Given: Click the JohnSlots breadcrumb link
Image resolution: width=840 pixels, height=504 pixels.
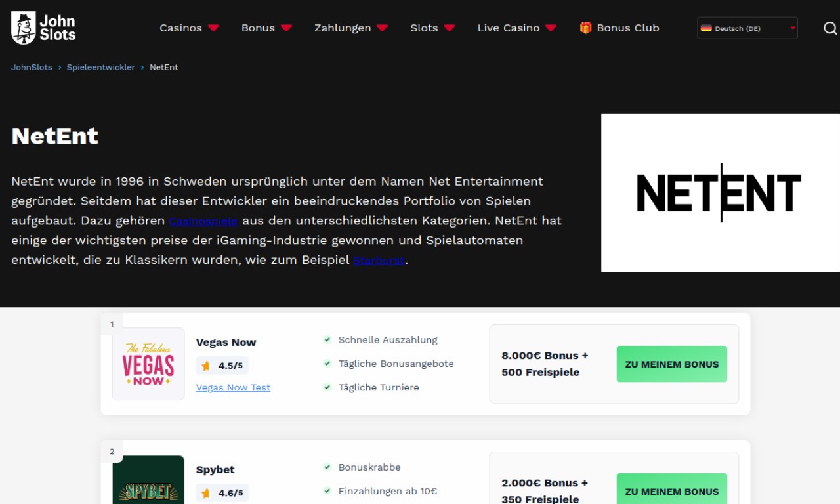Looking at the screenshot, I should (x=31, y=67).
